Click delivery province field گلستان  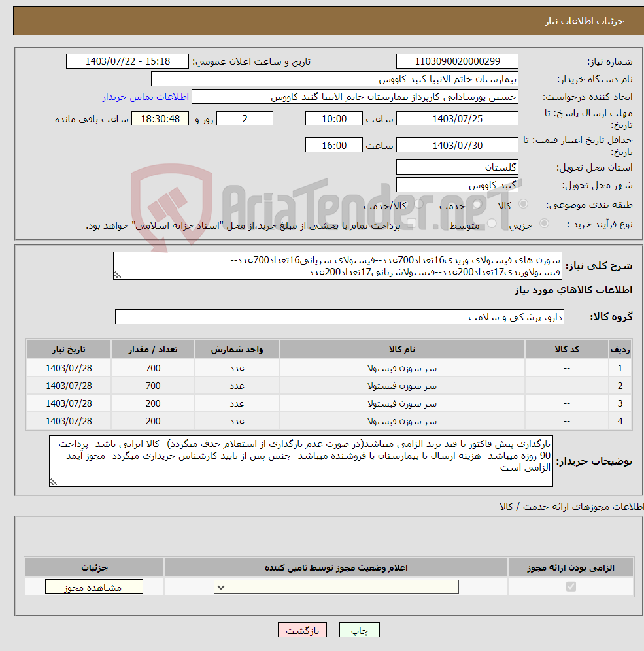coord(457,167)
